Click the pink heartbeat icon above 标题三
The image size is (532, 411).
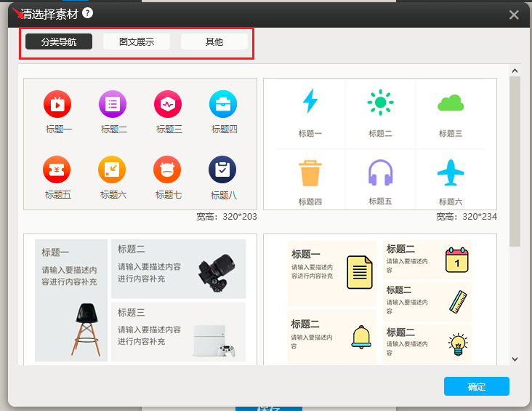pos(168,104)
